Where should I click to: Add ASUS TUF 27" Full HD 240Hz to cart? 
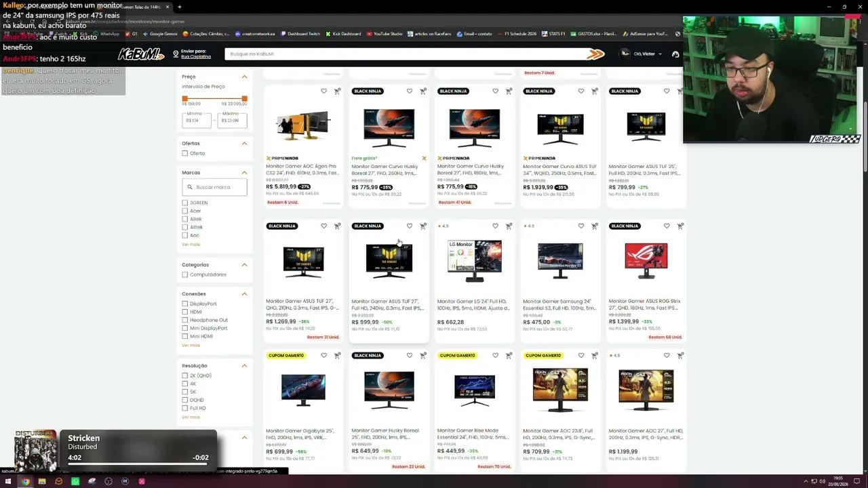[x=423, y=226]
